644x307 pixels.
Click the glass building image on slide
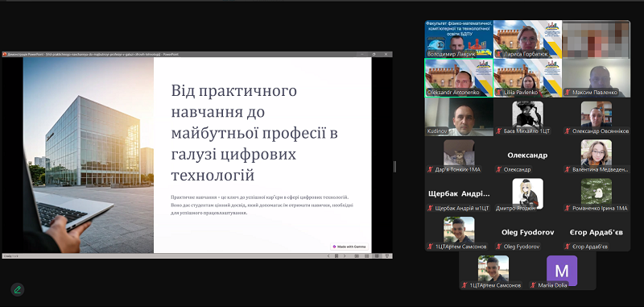click(89, 155)
